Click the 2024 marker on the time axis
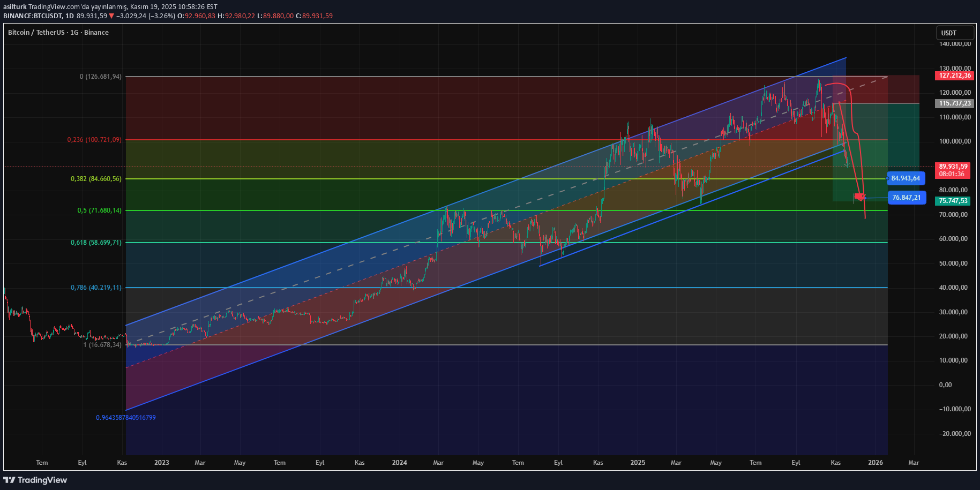The height and width of the screenshot is (490, 980). [x=399, y=463]
